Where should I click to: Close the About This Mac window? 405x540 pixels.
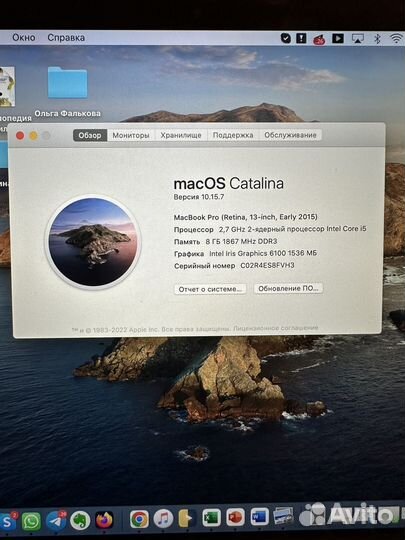point(20,136)
